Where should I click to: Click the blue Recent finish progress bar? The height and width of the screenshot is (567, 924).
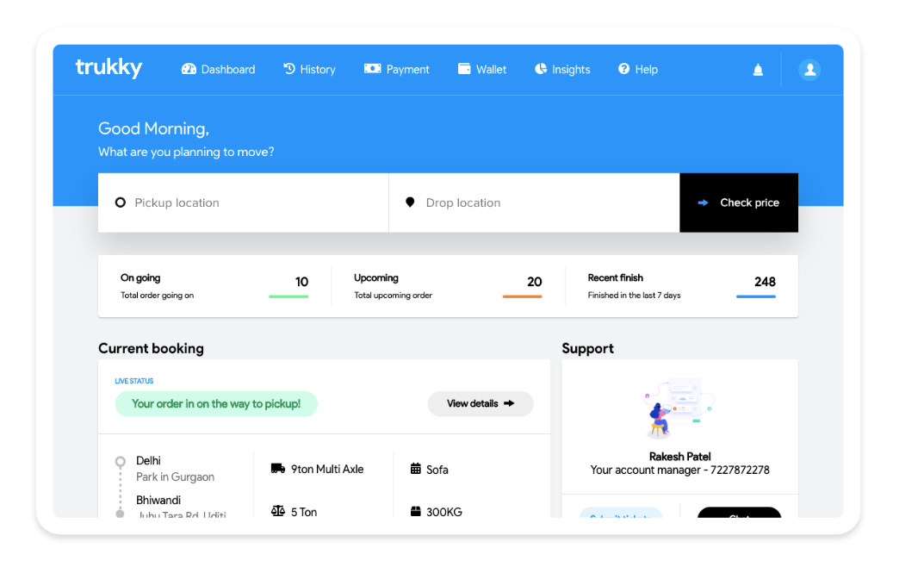click(x=756, y=296)
